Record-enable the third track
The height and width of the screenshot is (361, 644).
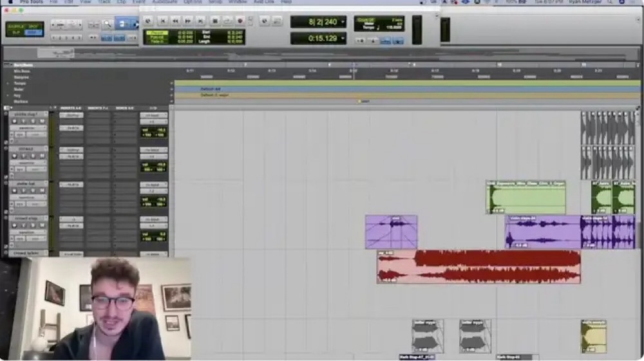coord(14,190)
